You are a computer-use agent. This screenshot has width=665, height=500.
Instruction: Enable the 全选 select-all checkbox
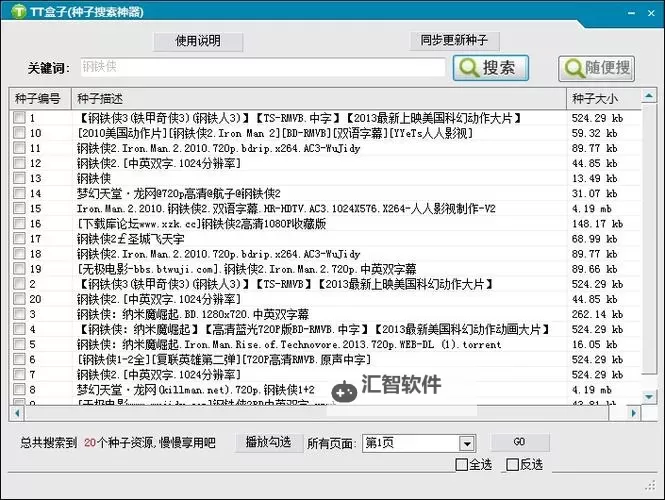click(461, 465)
